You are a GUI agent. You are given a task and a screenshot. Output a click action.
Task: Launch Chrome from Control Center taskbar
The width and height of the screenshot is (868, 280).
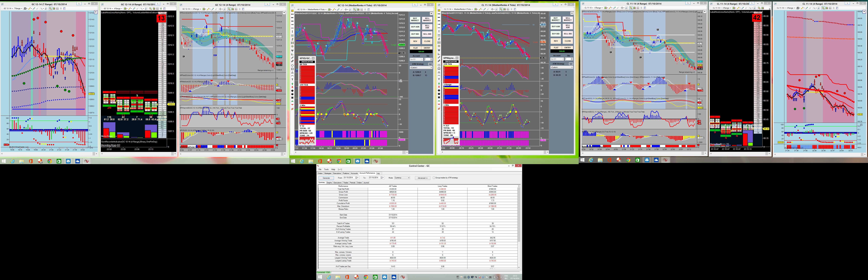coord(366,277)
